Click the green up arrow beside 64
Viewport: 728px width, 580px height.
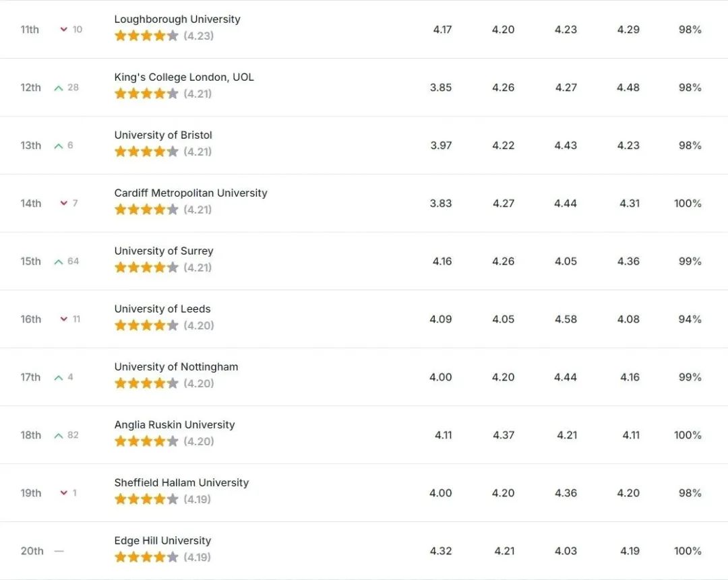pos(59,261)
